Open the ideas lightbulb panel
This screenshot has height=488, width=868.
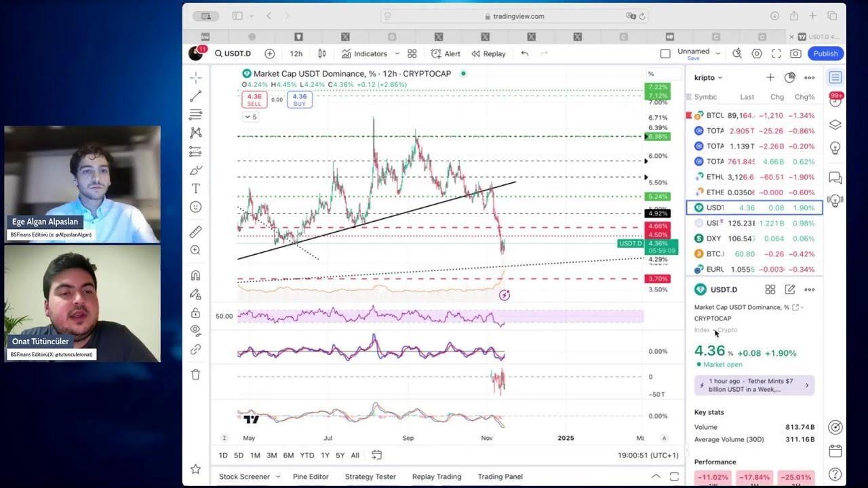(x=835, y=148)
